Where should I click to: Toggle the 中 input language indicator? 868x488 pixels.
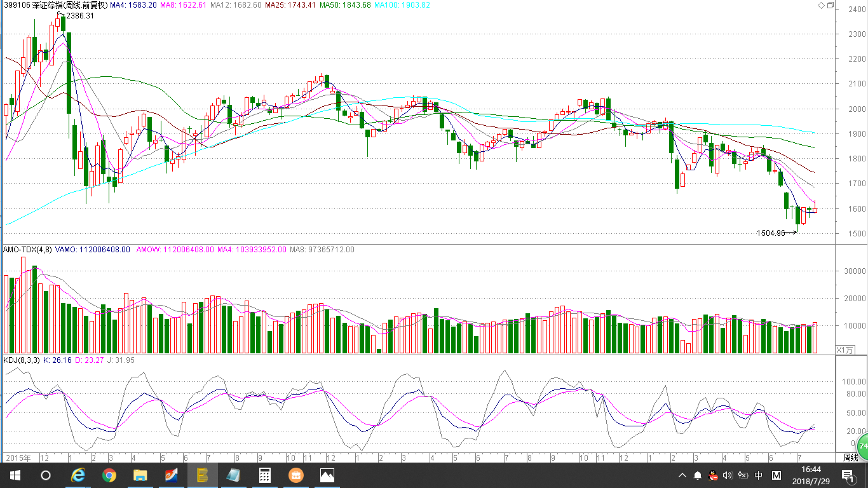click(759, 475)
